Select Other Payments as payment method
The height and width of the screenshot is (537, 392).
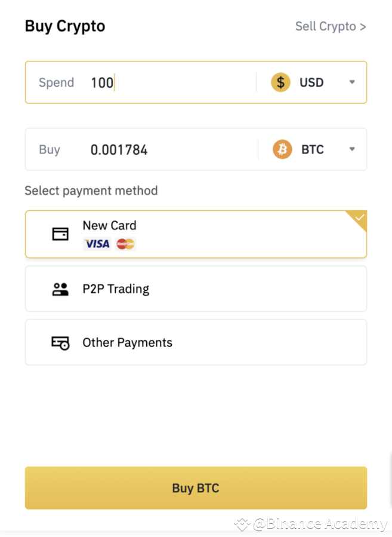coord(196,342)
